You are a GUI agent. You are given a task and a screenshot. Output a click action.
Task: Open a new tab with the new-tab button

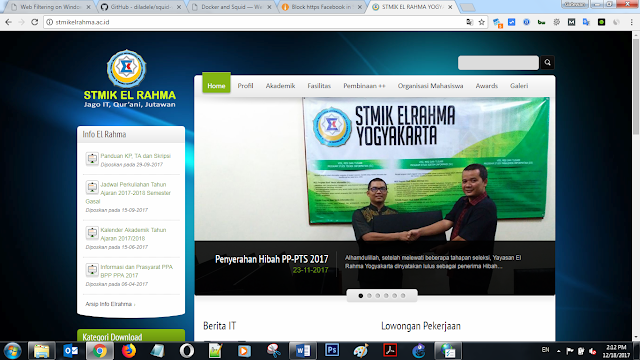[467, 7]
